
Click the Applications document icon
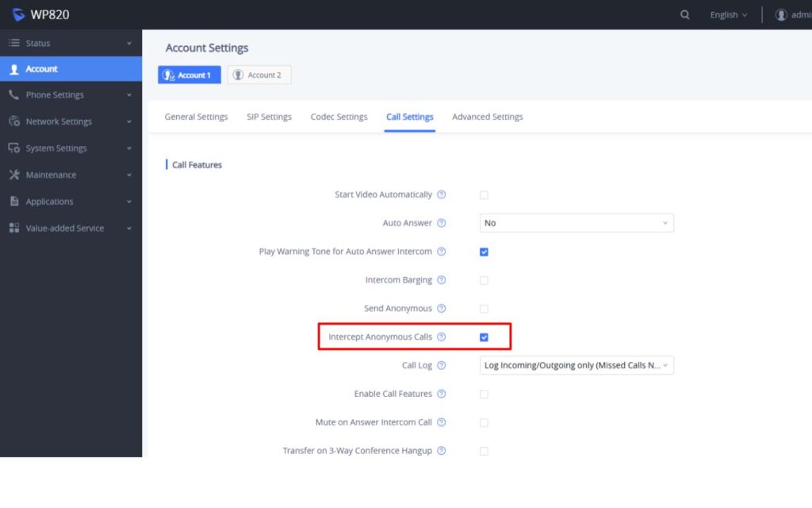(14, 201)
